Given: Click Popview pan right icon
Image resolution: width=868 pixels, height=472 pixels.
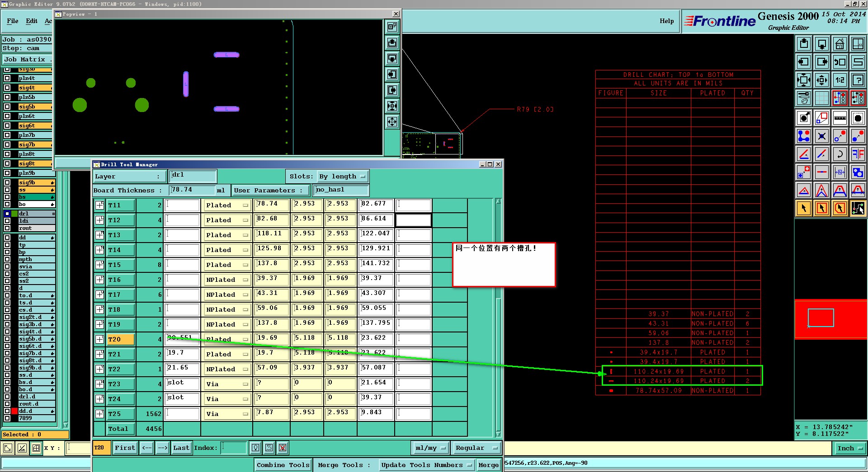Looking at the screenshot, I should pos(392,90).
